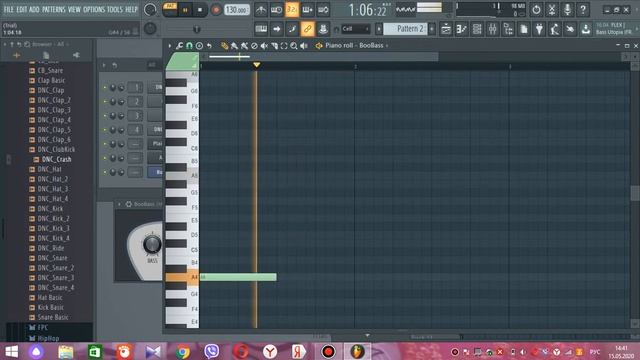This screenshot has width=640, height=360.
Task: Click the download content library icon
Action: (x=586, y=29)
